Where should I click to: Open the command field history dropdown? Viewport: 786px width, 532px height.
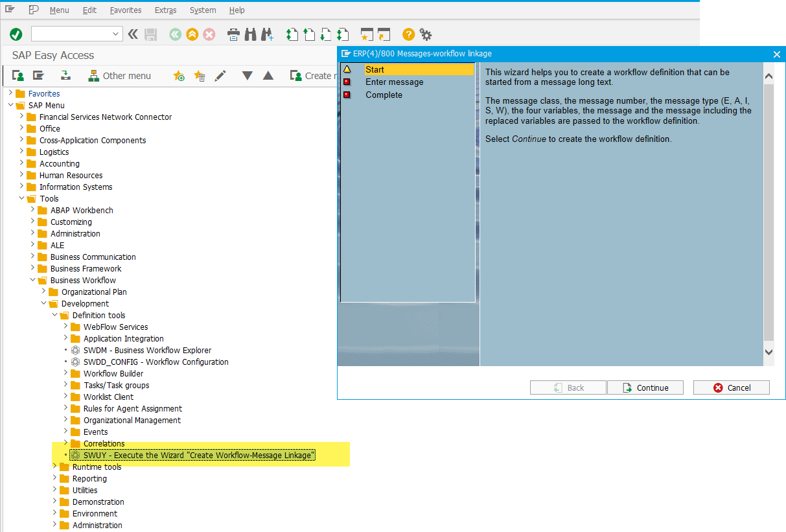[x=116, y=34]
